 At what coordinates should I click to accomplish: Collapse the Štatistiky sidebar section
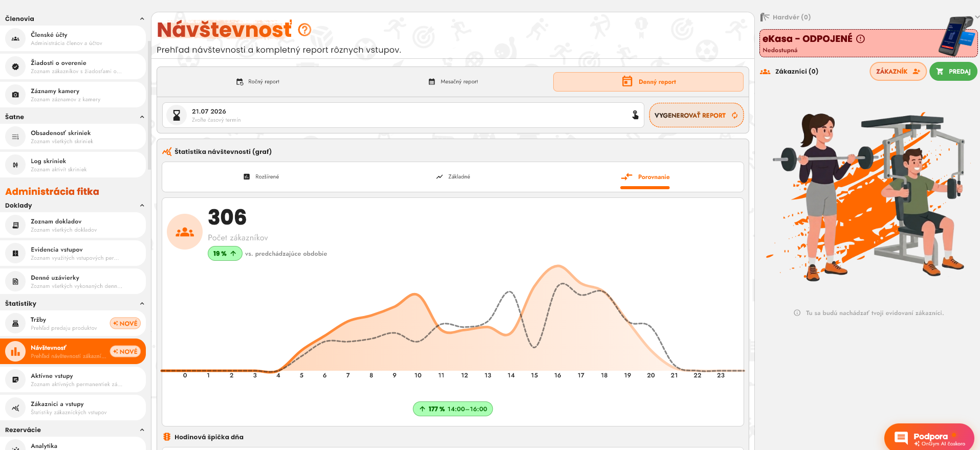[x=142, y=304]
